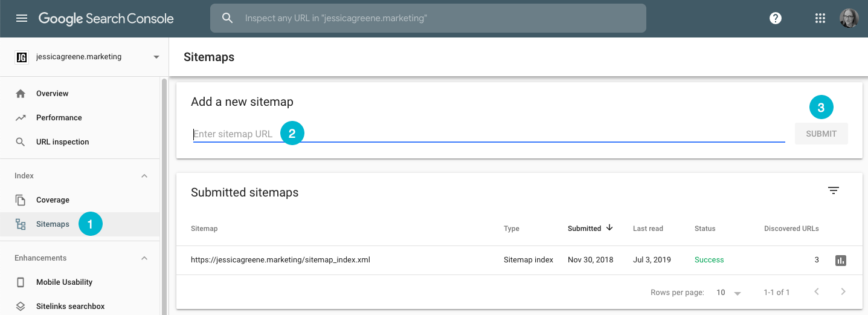Open the property selector dropdown
868x315 pixels.
click(x=156, y=57)
